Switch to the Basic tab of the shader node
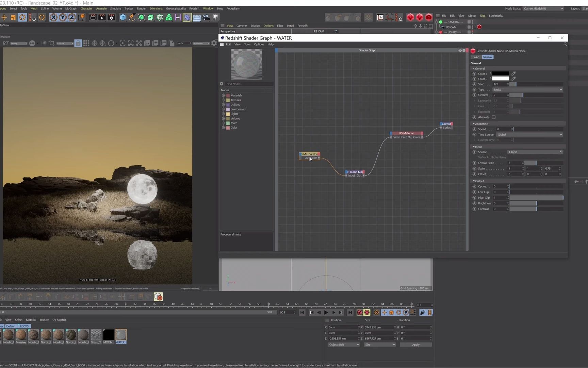The height and width of the screenshot is (368, 588). (475, 57)
